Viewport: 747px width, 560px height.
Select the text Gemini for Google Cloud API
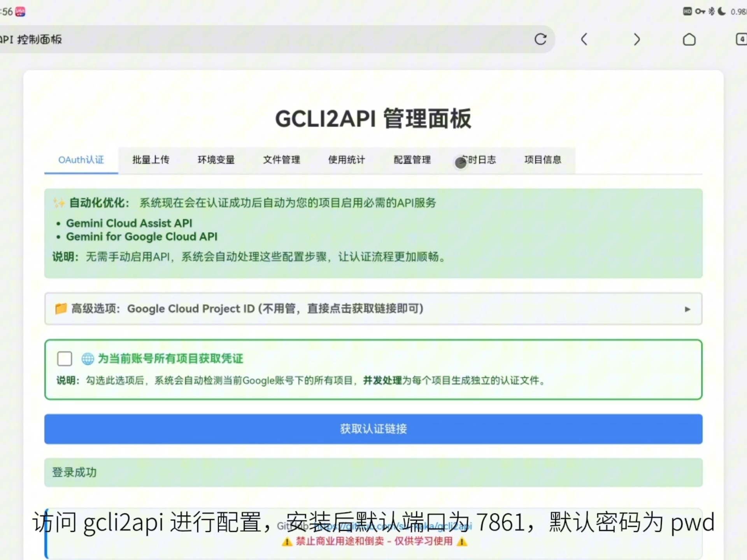142,236
